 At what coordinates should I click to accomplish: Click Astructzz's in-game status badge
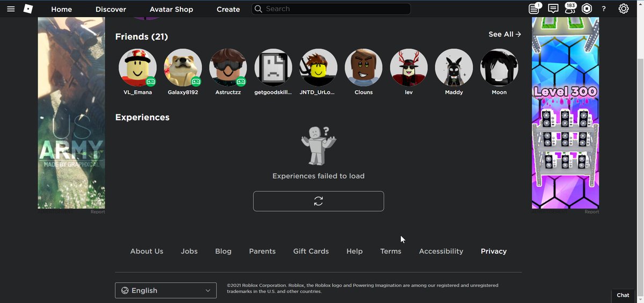(241, 82)
